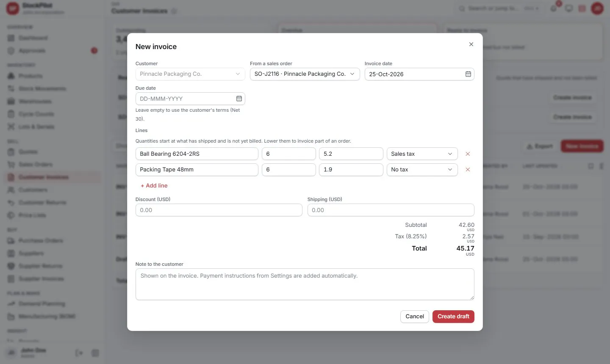The width and height of the screenshot is (610, 364).
Task: Open the From a sales order dropdown
Action: click(x=305, y=74)
